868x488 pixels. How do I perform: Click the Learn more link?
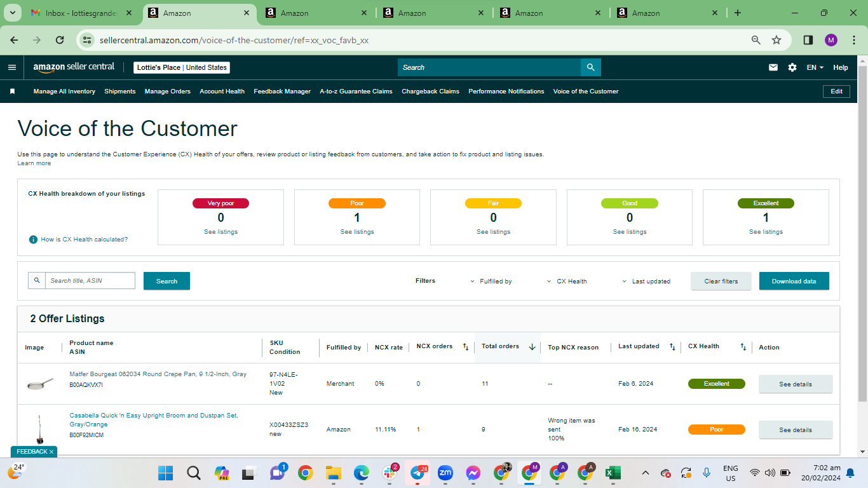tap(34, 163)
